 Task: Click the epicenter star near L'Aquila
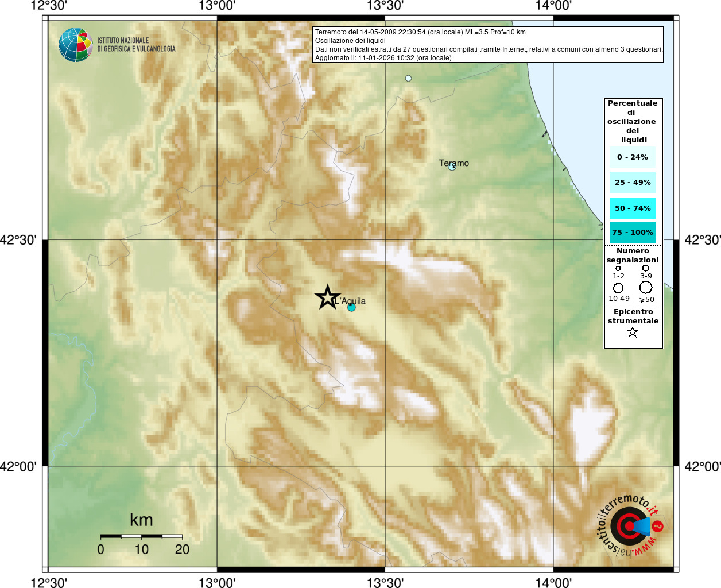pos(327,297)
